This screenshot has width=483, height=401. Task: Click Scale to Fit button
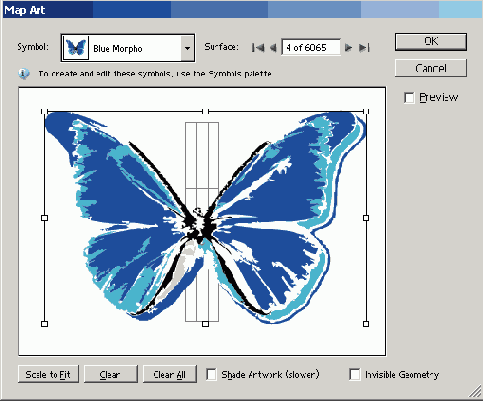(x=48, y=374)
